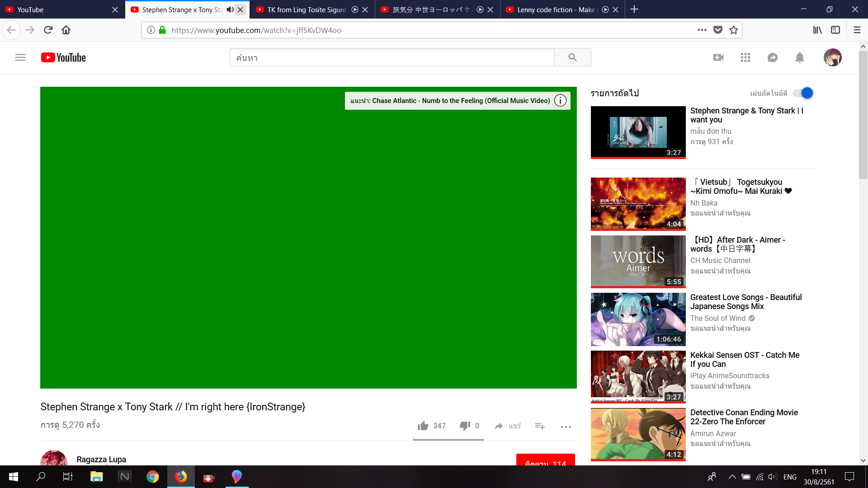Viewport: 868px width, 488px height.
Task: Open page actions ellipsis in address bar
Action: point(702,30)
